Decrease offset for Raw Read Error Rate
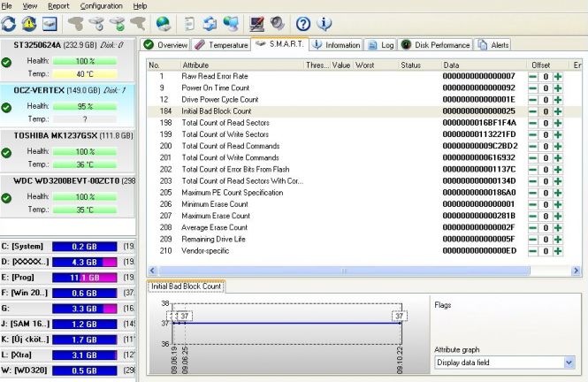The width and height of the screenshot is (588, 382). point(532,76)
